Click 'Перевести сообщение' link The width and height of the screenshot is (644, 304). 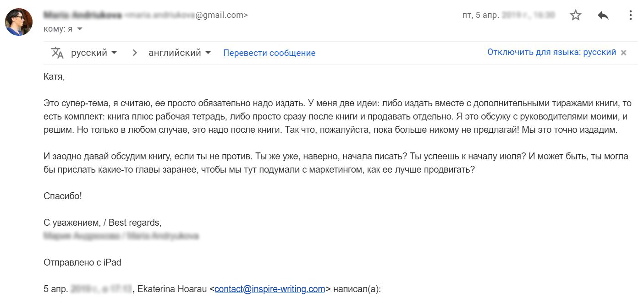point(269,53)
